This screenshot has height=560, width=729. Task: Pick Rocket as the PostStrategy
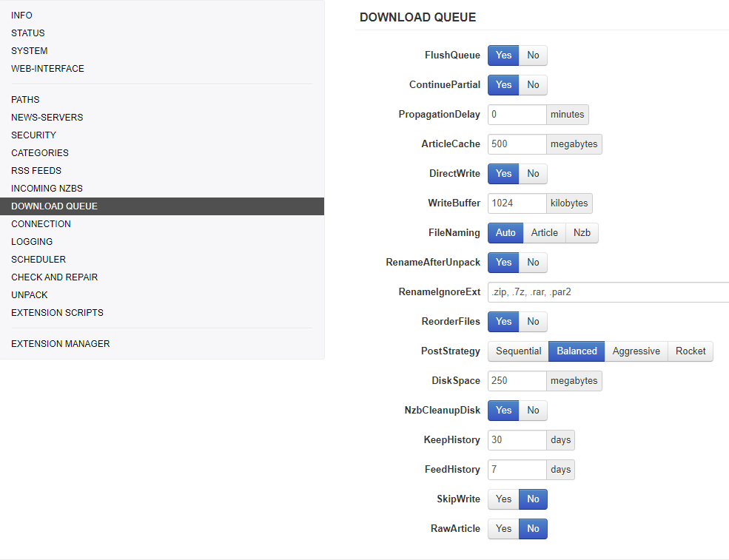click(x=690, y=351)
